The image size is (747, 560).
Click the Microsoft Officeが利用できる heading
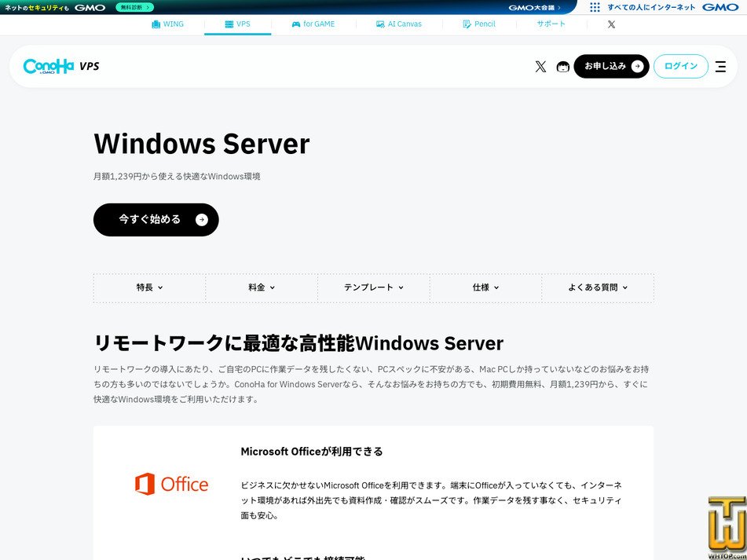pos(312,452)
